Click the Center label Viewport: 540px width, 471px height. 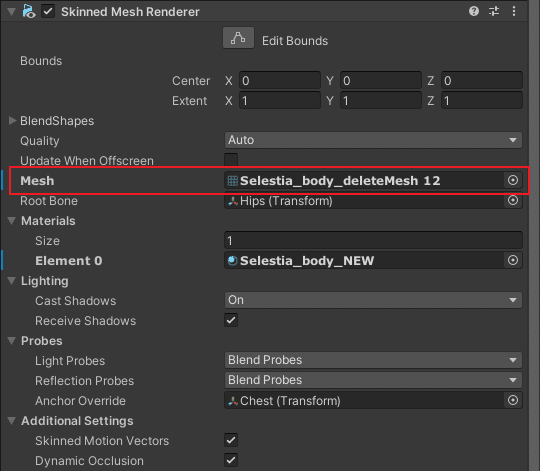191,81
